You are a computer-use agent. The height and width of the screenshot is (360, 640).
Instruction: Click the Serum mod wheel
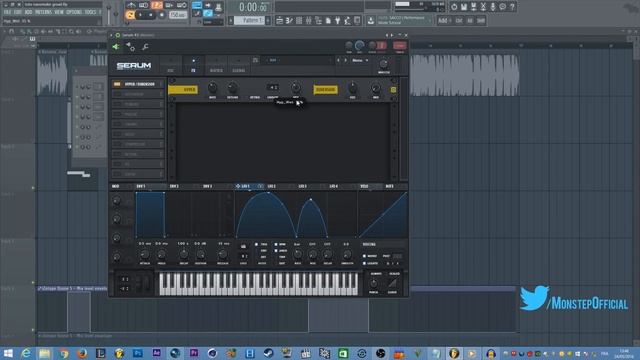click(146, 283)
